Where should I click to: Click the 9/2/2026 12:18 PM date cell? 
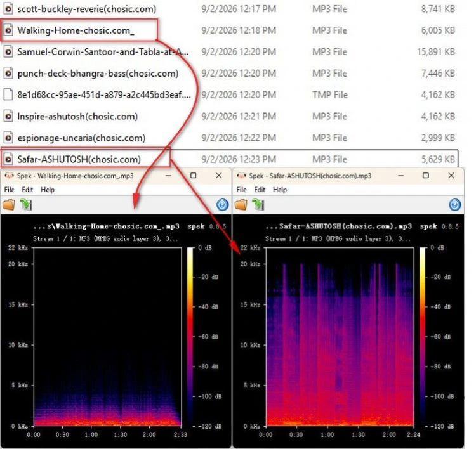tap(239, 30)
